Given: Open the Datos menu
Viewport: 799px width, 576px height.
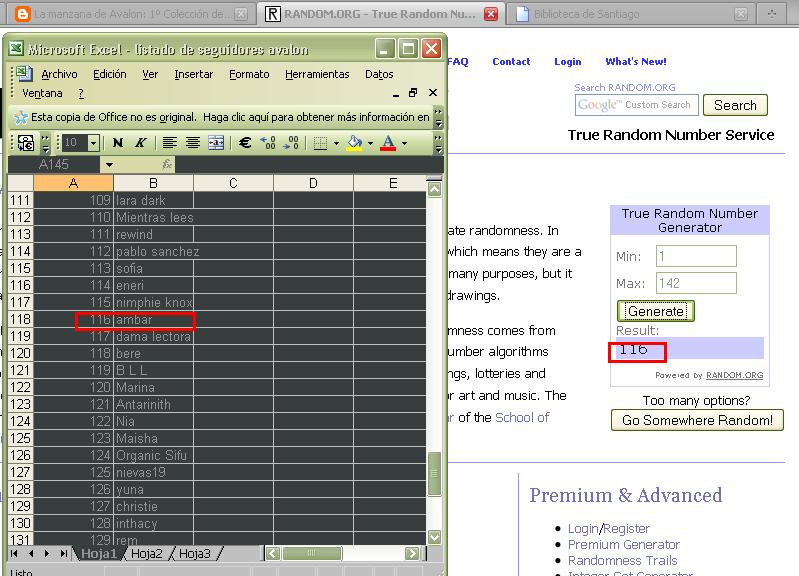Looking at the screenshot, I should pyautogui.click(x=379, y=74).
